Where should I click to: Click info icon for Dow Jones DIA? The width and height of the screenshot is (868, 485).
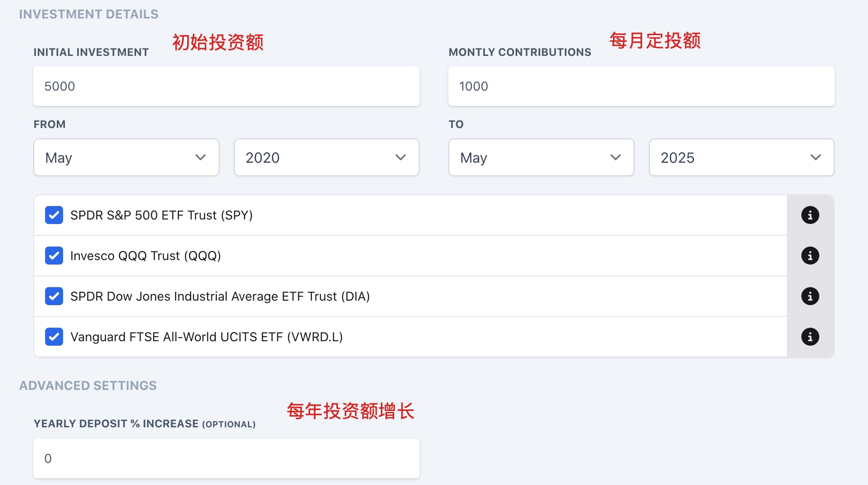coord(810,296)
